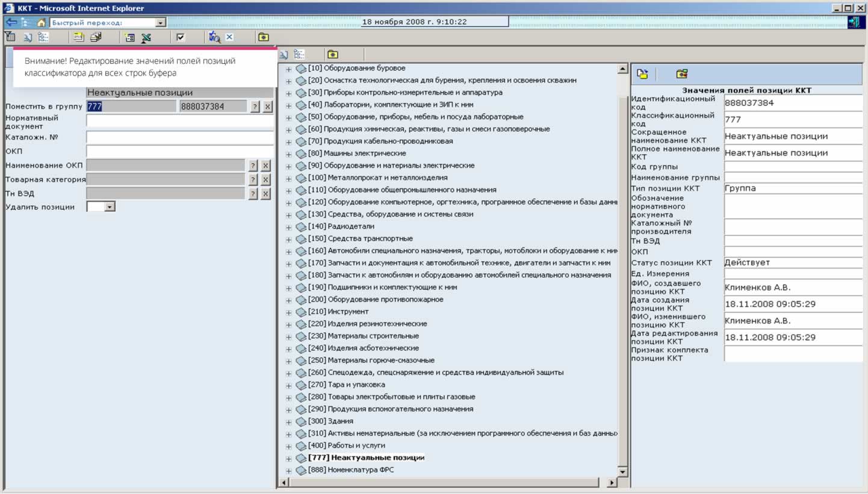Click the magnifier with checkmarks icon
Viewport: 868px width, 494px height.
[x=214, y=37]
